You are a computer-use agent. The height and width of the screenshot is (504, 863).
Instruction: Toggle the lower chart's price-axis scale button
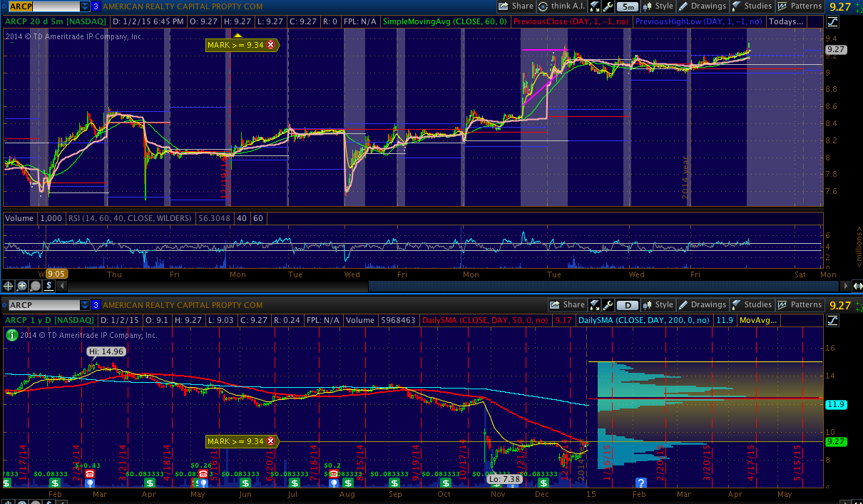click(833, 321)
